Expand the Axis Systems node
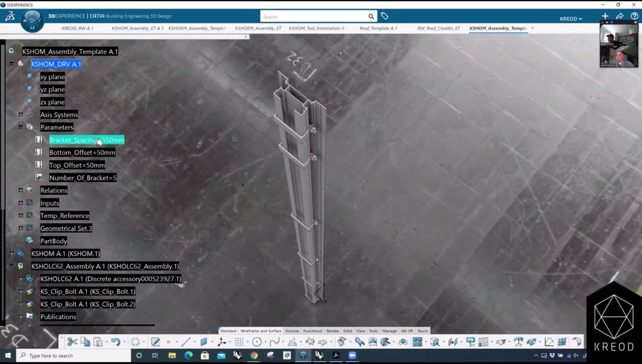642x364 pixels. 21,115
